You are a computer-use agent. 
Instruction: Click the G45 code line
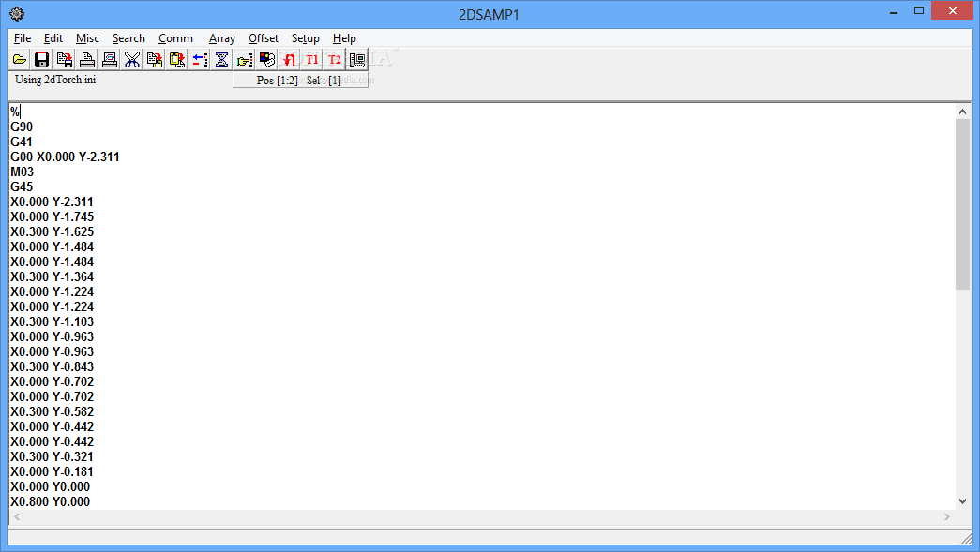tap(22, 186)
